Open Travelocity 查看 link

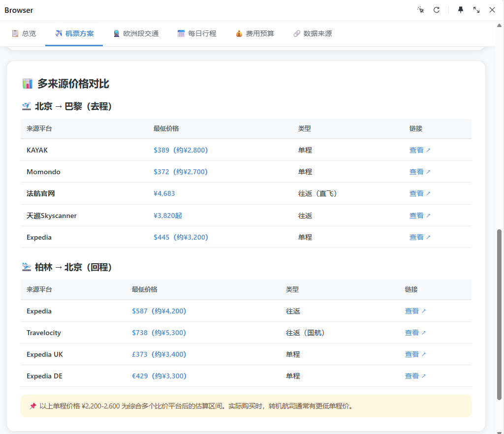pos(415,333)
